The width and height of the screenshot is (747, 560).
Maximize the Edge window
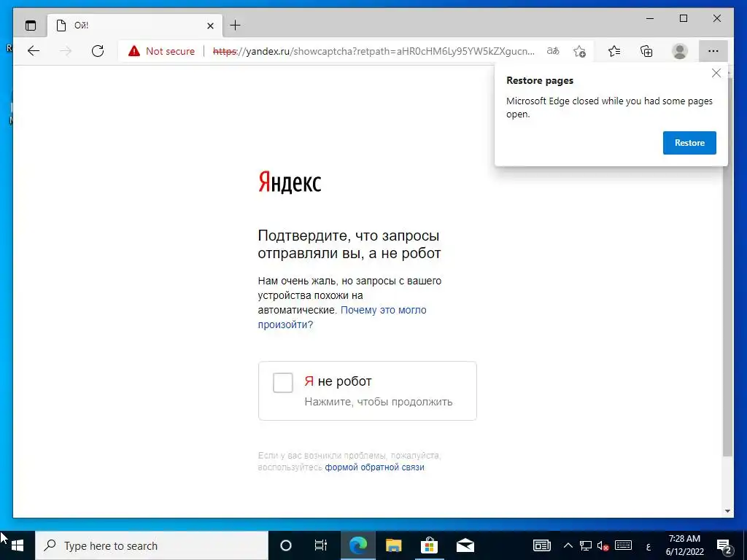684,18
